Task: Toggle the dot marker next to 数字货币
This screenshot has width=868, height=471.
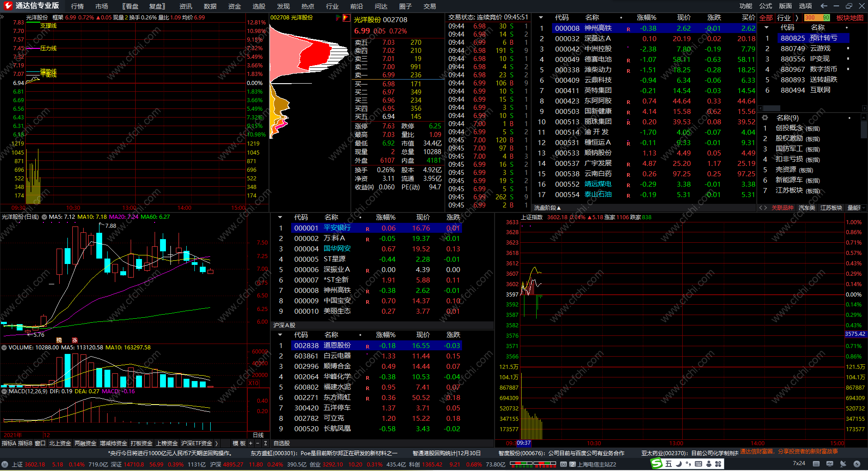Action: coord(848,69)
